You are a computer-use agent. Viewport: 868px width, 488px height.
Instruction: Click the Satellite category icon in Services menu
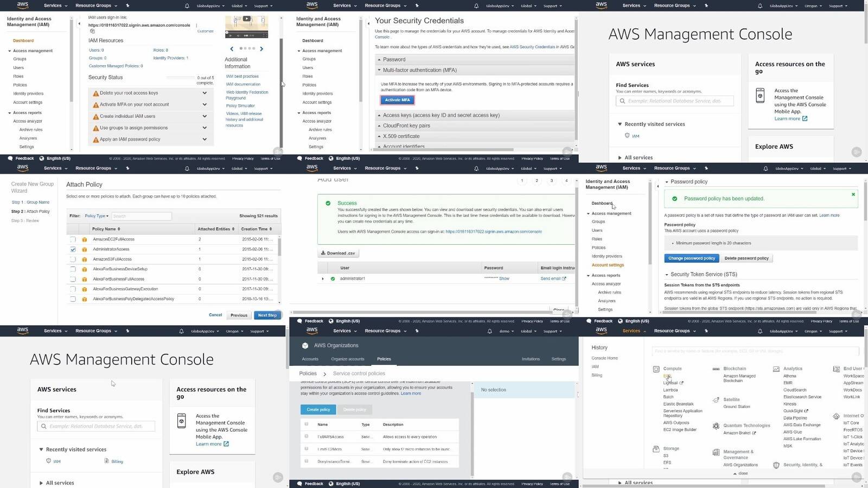coord(716,400)
